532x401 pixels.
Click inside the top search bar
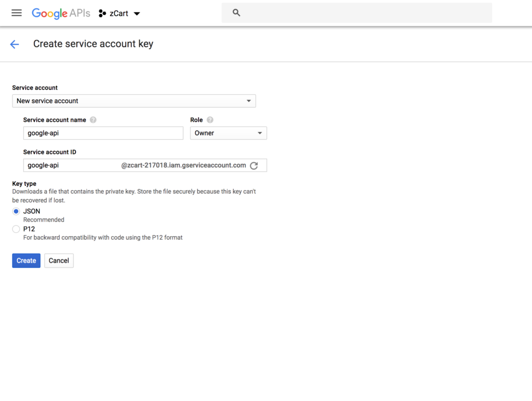click(364, 13)
